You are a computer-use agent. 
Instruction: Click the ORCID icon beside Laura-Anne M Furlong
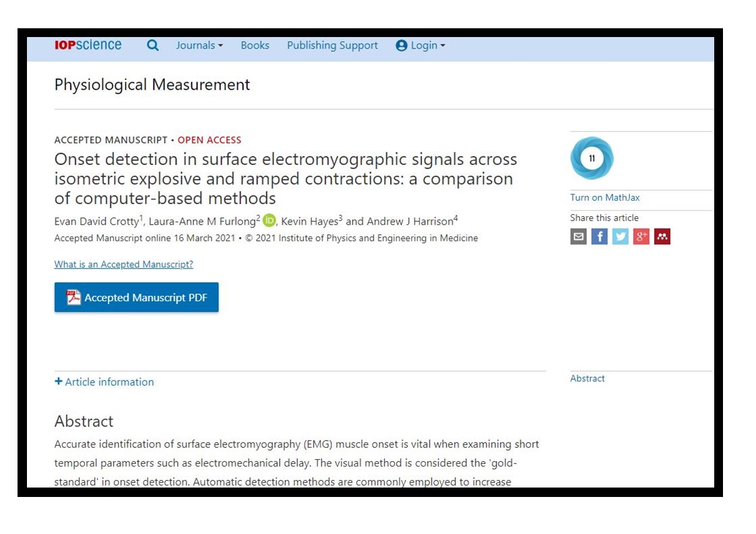269,220
